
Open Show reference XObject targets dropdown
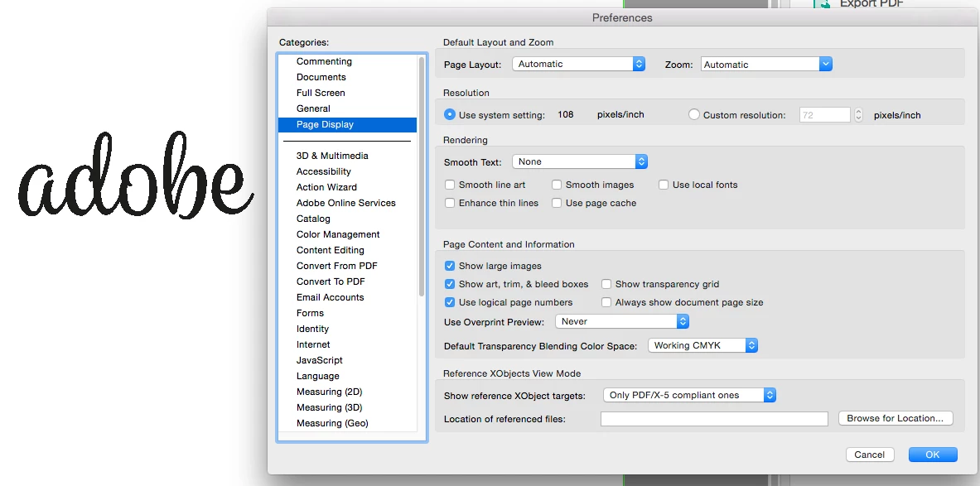[x=690, y=395]
